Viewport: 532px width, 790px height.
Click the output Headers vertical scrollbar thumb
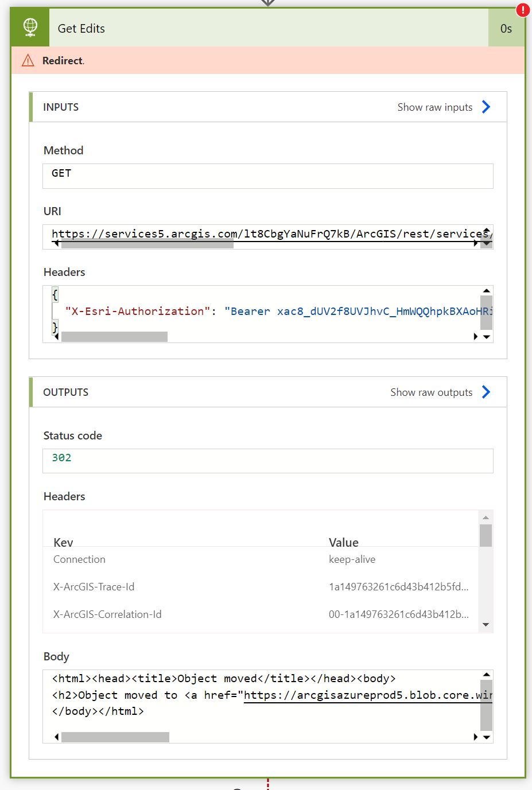[x=486, y=536]
